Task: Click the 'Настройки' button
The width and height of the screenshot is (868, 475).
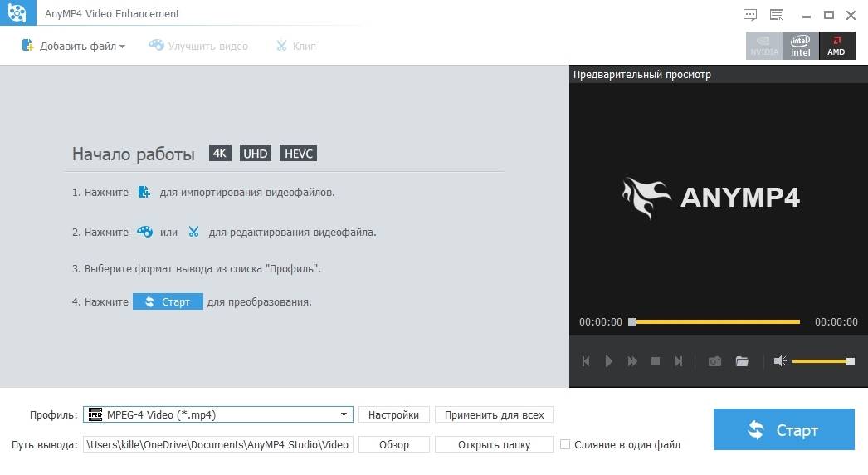Action: click(x=394, y=414)
